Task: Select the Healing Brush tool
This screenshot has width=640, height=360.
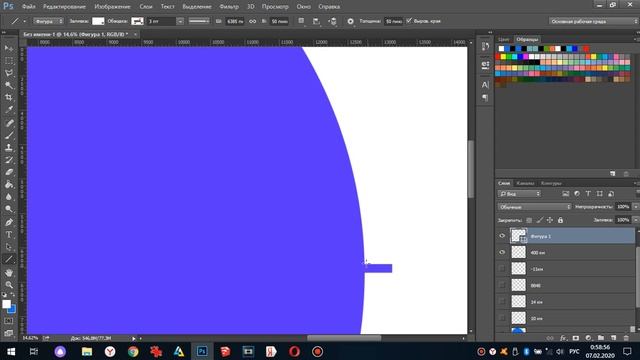Action: tap(9, 123)
